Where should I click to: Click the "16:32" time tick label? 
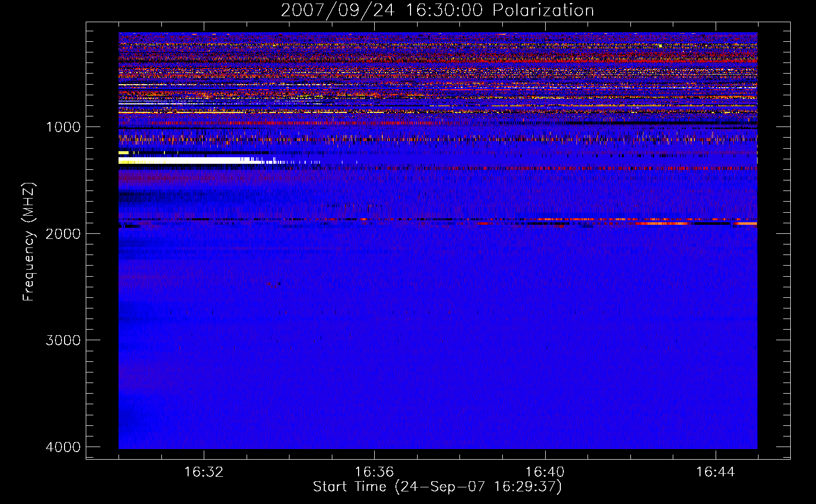tap(204, 472)
